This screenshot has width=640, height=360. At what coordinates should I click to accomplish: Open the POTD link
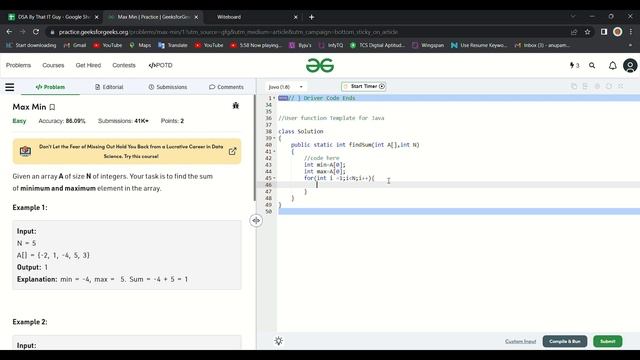tap(160, 65)
